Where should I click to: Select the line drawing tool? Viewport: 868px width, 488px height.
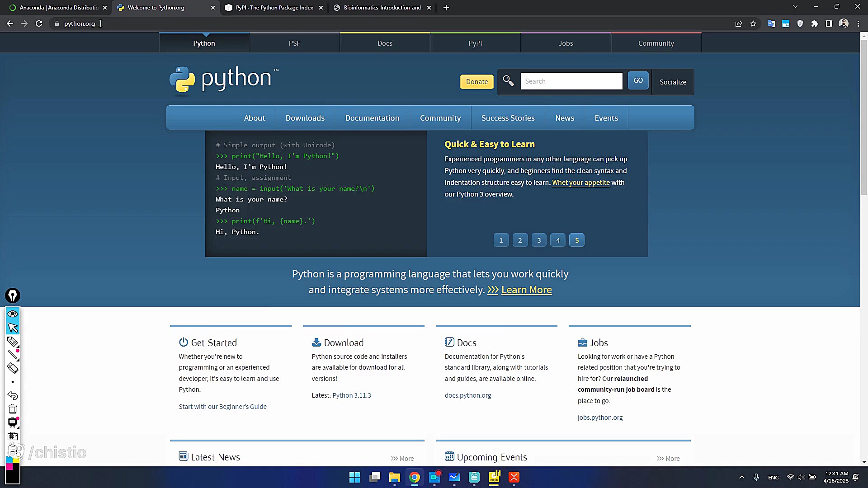(13, 355)
